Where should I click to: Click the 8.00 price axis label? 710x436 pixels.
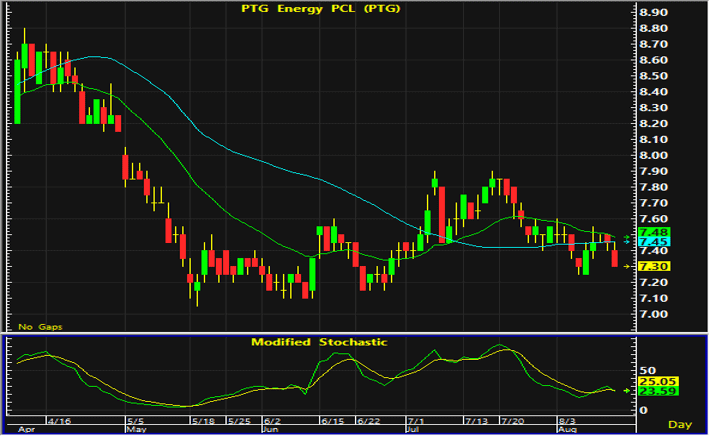tap(653, 155)
